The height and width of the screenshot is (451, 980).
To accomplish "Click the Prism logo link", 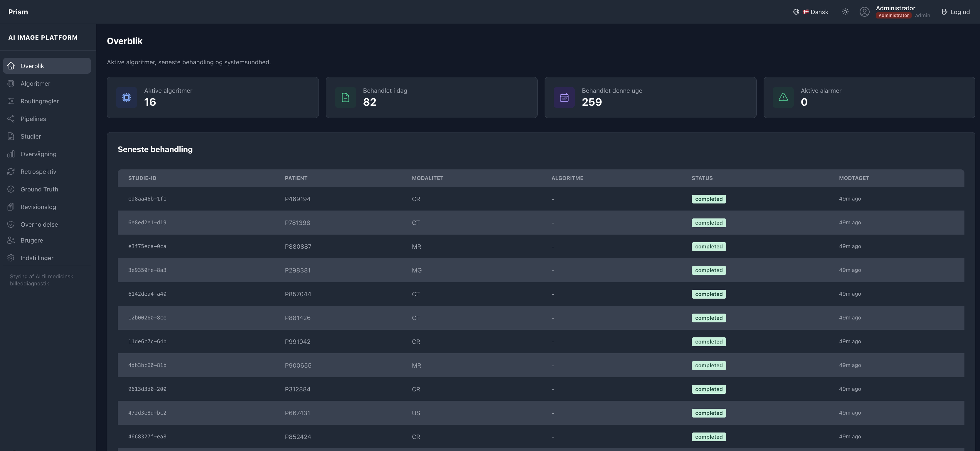I will [18, 12].
